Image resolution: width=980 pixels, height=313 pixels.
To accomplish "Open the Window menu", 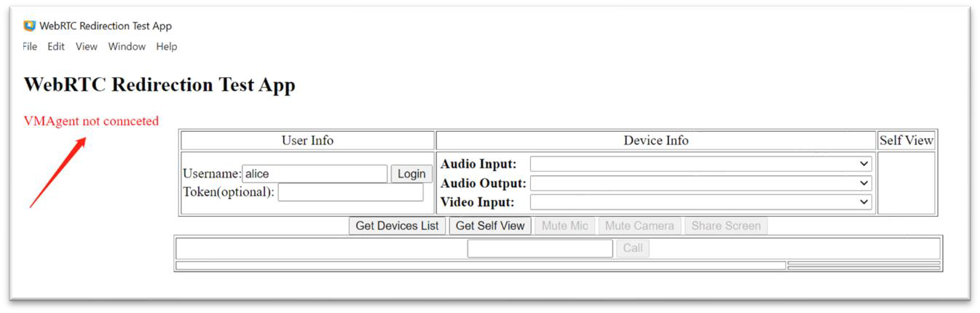I will (x=127, y=47).
